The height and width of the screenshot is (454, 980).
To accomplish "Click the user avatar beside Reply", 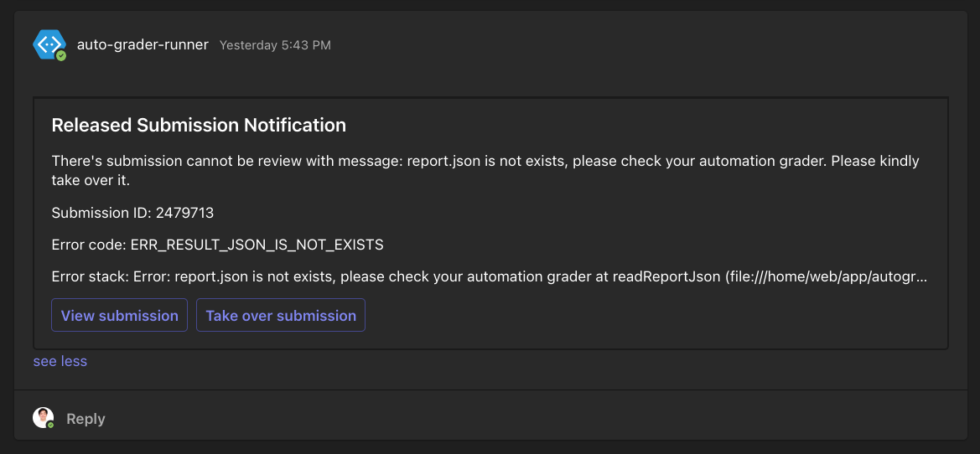I will pyautogui.click(x=43, y=418).
